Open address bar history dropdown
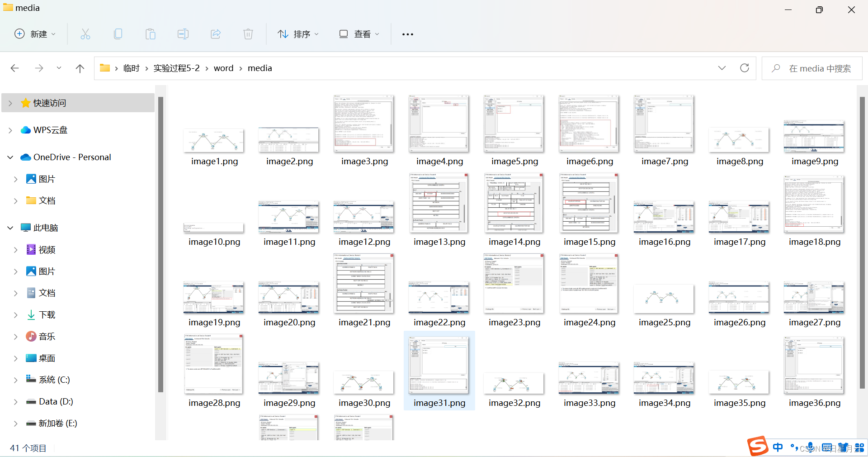The image size is (868, 457). tap(722, 68)
